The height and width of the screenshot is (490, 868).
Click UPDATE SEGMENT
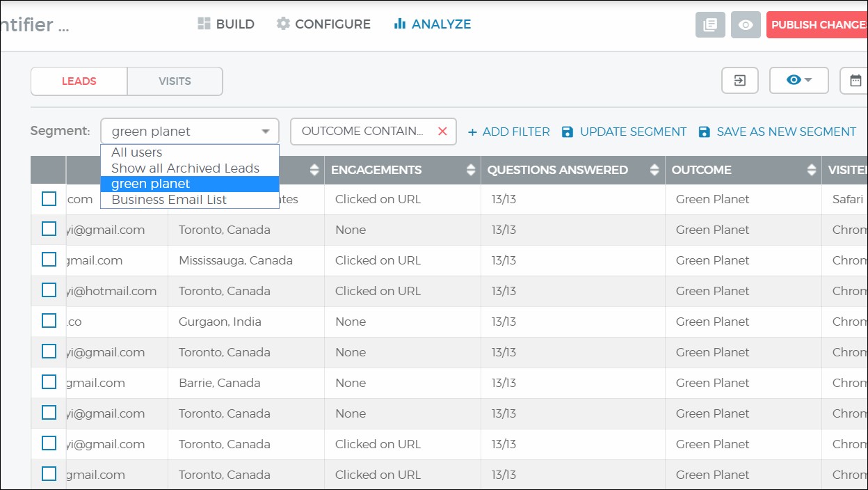[x=624, y=131]
